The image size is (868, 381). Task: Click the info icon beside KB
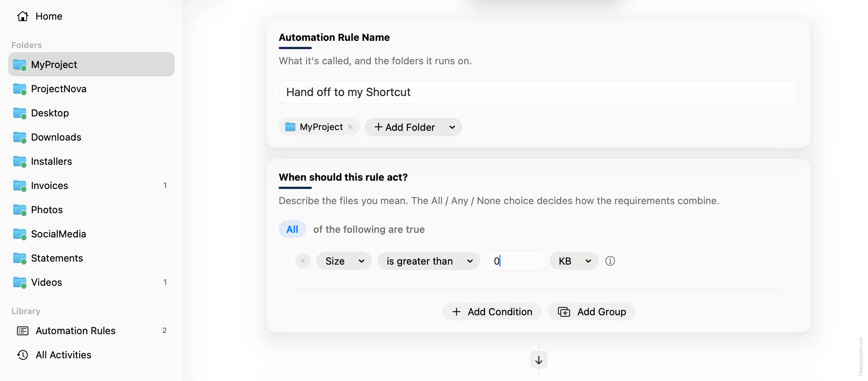(610, 261)
